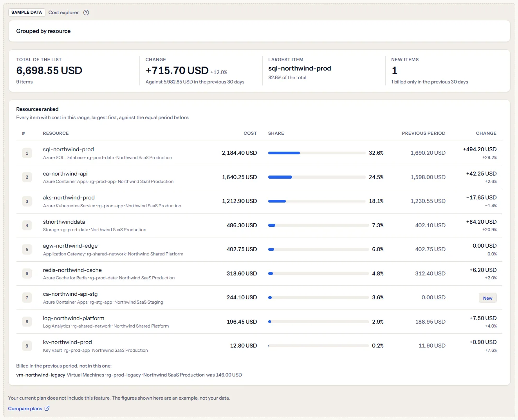Click the SHARE column header
Image resolution: width=518 pixels, height=420 pixels.
click(276, 133)
